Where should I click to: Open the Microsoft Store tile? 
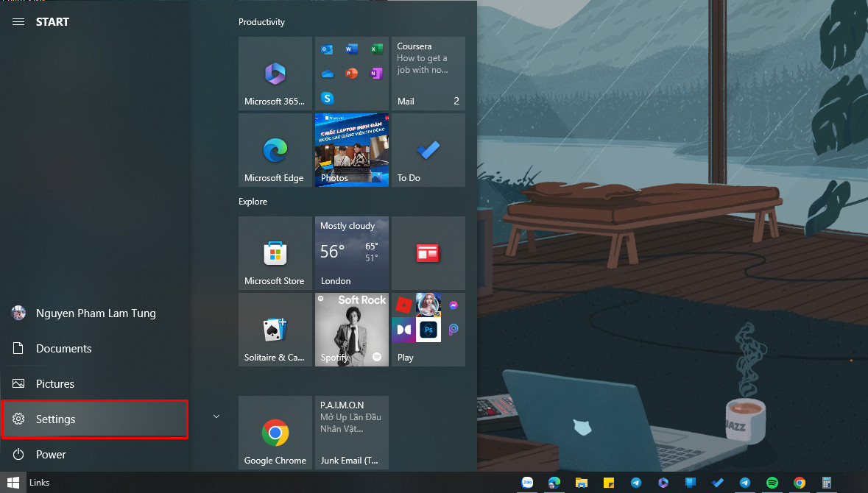click(275, 253)
